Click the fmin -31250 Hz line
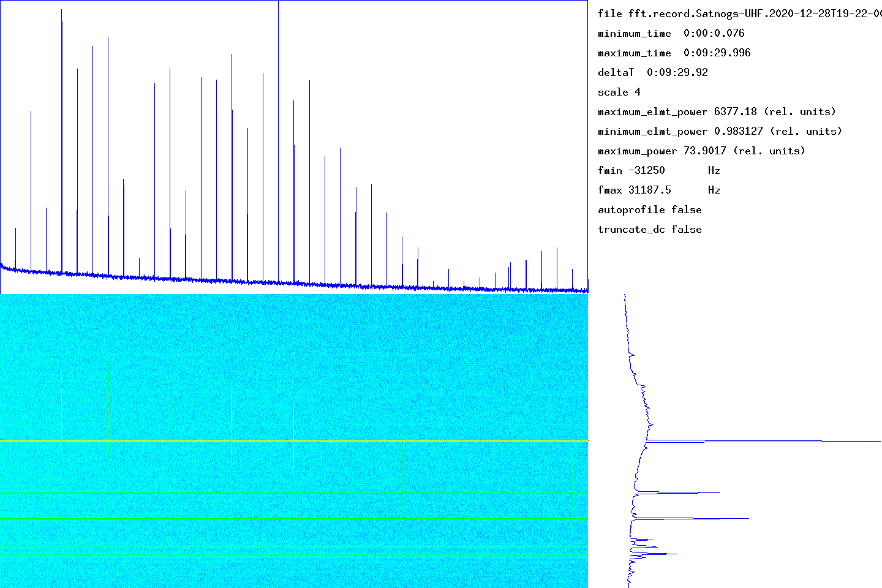Image resolution: width=882 pixels, height=588 pixels. 659,170
